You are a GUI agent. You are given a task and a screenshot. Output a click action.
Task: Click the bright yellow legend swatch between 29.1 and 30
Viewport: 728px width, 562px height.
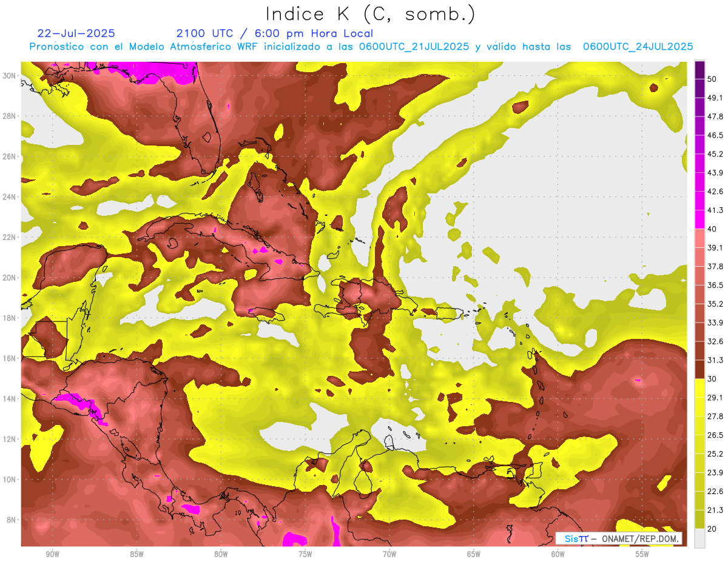tap(699, 388)
